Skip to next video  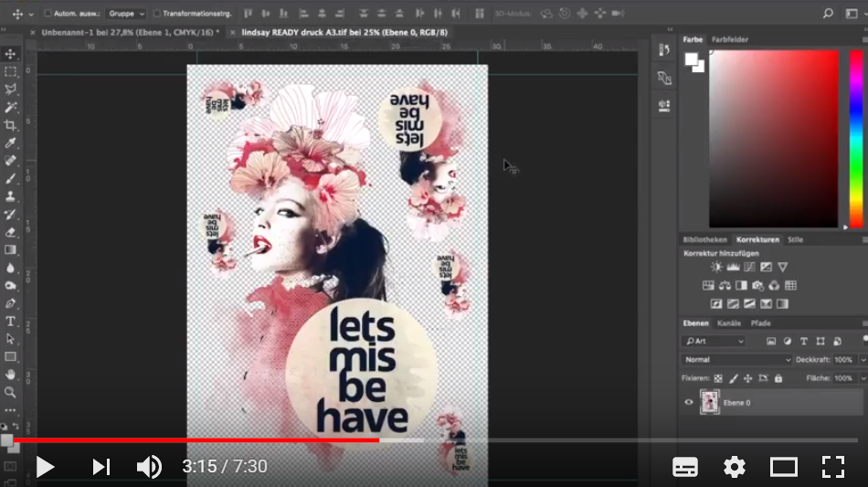click(101, 467)
